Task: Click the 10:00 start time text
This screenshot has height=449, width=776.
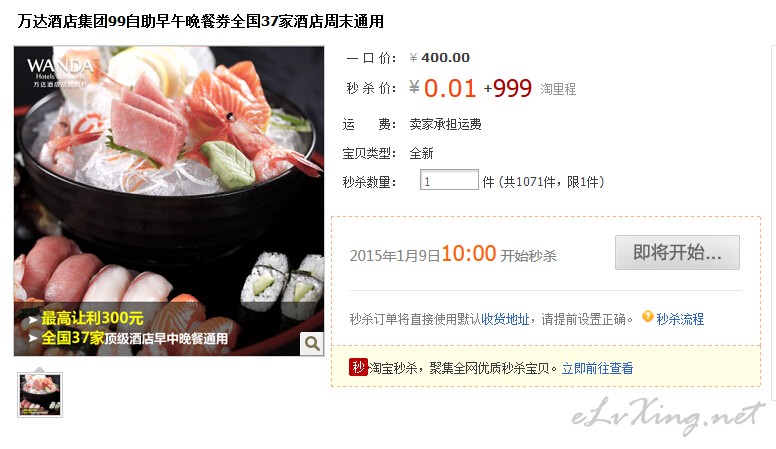Action: coord(468,253)
